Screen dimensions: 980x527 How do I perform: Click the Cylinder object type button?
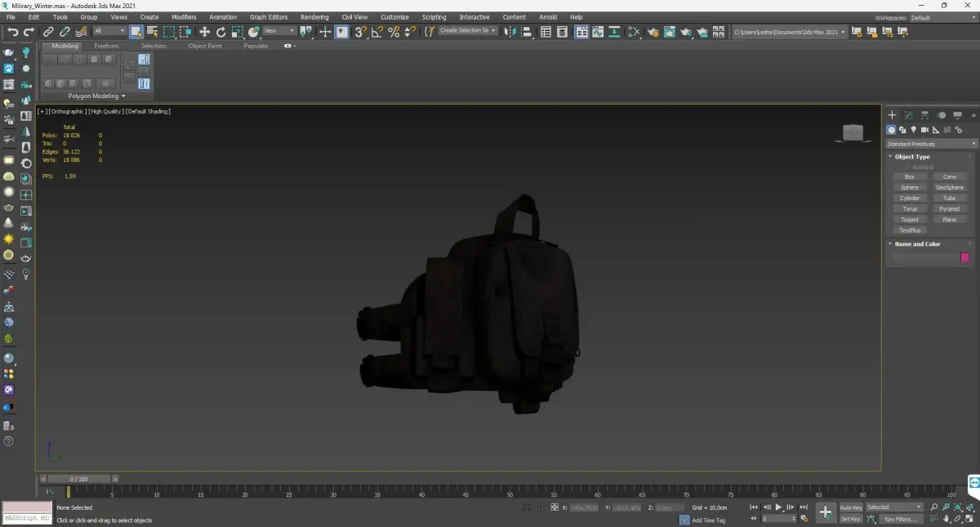pyautogui.click(x=910, y=198)
